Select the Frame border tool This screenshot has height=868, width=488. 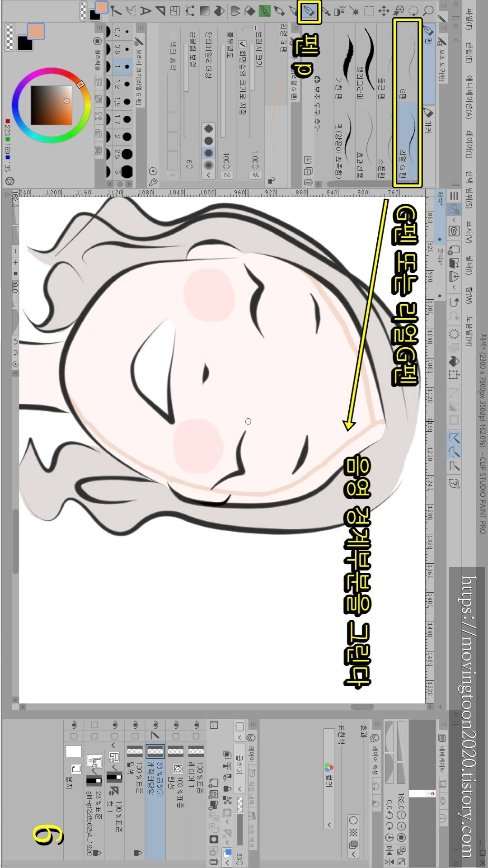click(175, 11)
